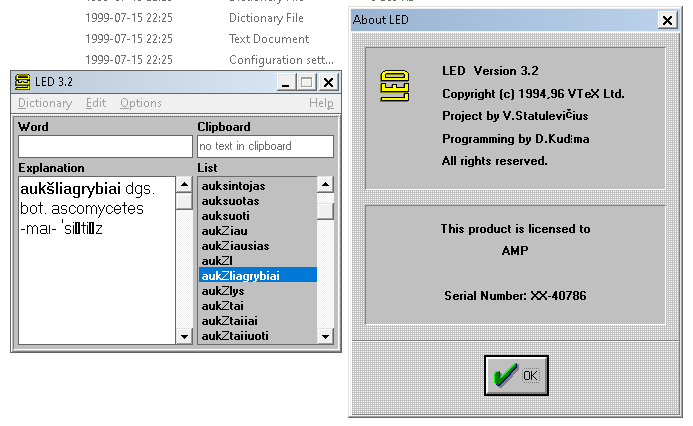693x426 pixels.
Task: Click 'LED Version 3.2' text in About
Action: click(x=490, y=71)
